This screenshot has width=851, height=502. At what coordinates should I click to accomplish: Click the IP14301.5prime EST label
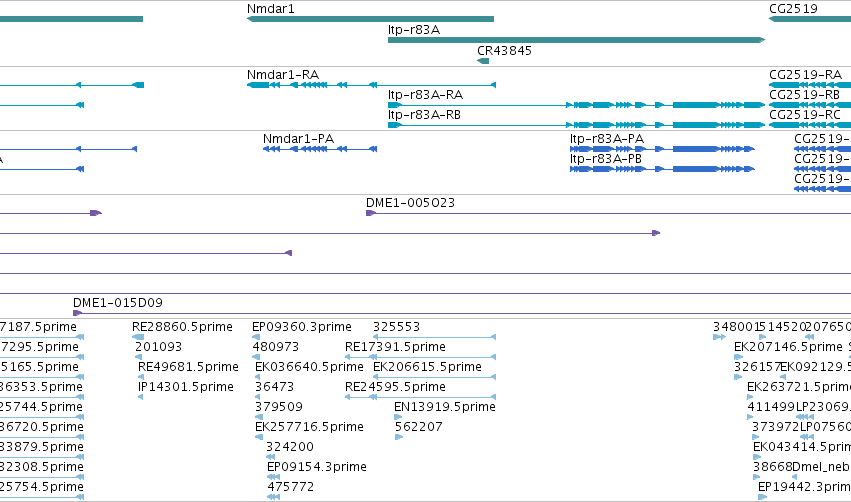(x=186, y=387)
